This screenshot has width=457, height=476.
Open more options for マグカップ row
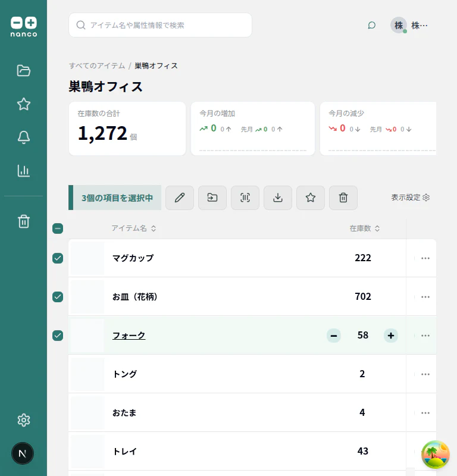coord(425,258)
